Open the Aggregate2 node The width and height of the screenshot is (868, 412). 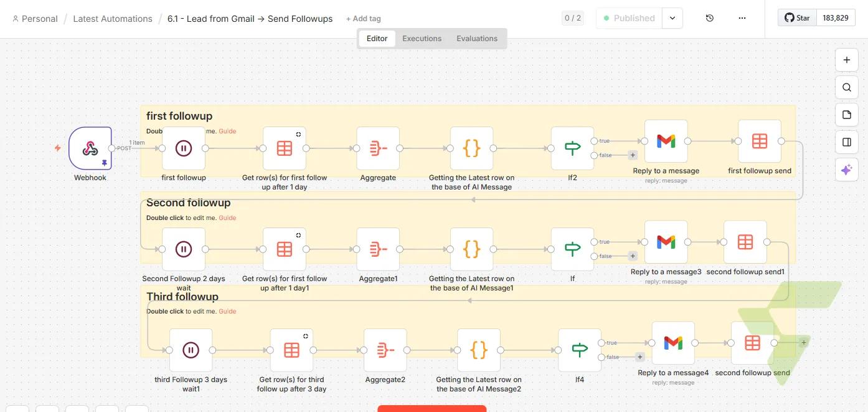coord(385,350)
